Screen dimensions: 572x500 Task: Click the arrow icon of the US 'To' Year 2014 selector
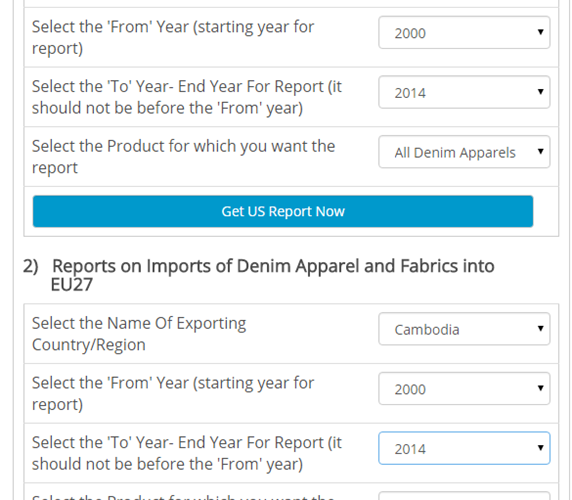[541, 92]
